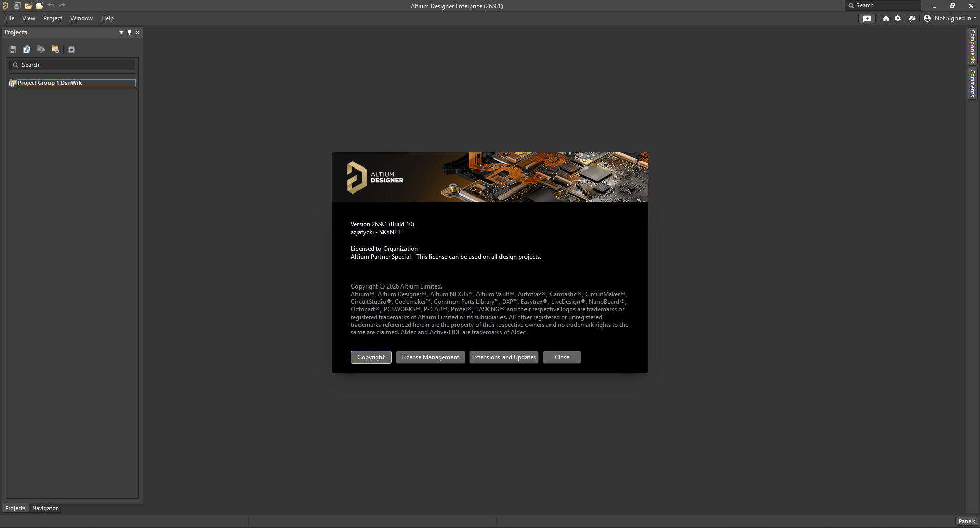Click the Projects panel search field

click(x=72, y=65)
